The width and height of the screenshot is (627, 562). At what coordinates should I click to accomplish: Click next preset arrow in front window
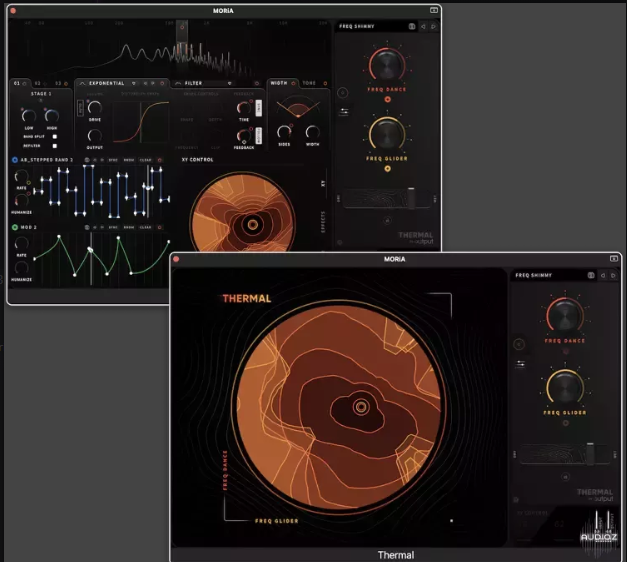[x=613, y=275]
